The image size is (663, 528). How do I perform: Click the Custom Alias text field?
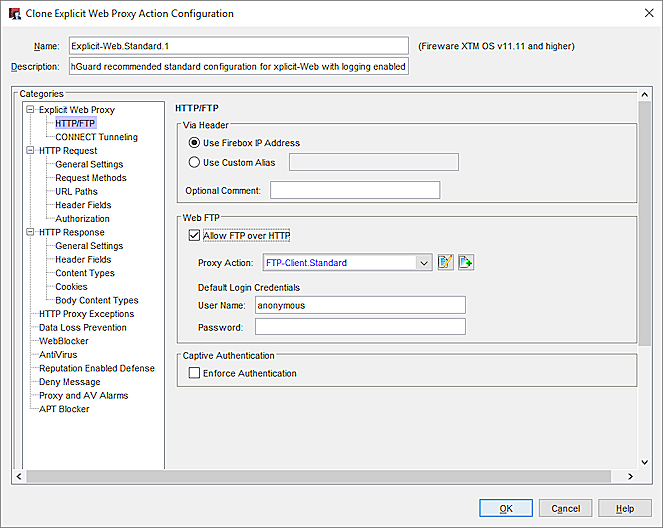[374, 162]
